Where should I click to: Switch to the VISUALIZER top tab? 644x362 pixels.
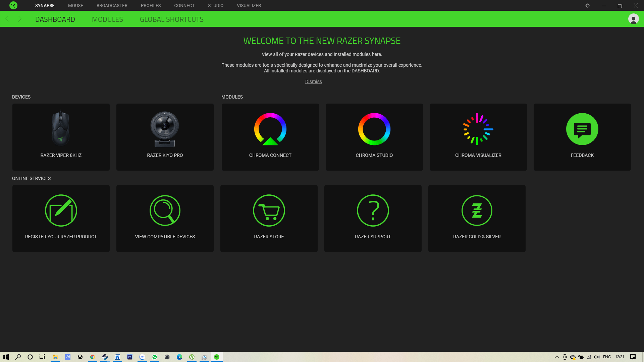pyautogui.click(x=249, y=6)
